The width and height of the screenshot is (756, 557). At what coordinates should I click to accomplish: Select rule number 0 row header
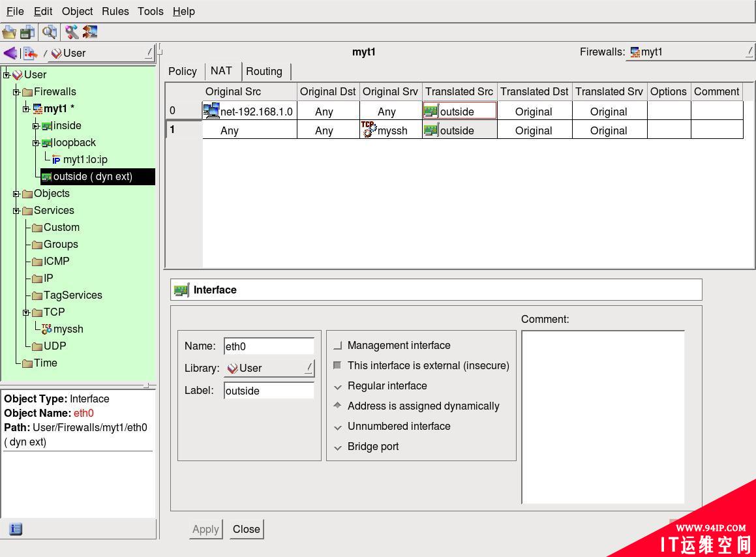pos(184,110)
